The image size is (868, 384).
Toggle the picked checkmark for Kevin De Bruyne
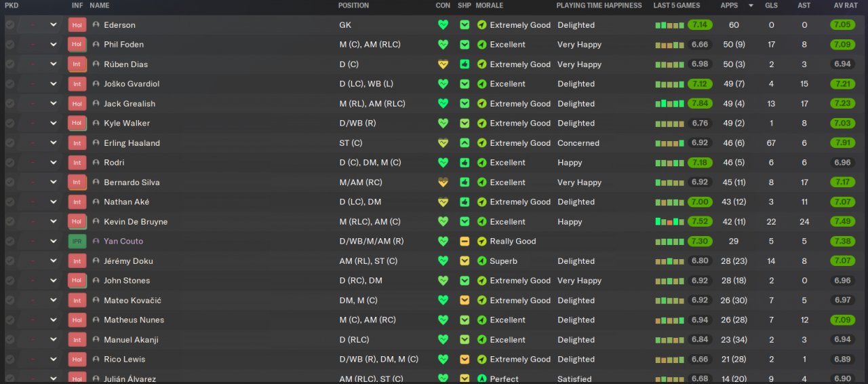point(9,222)
